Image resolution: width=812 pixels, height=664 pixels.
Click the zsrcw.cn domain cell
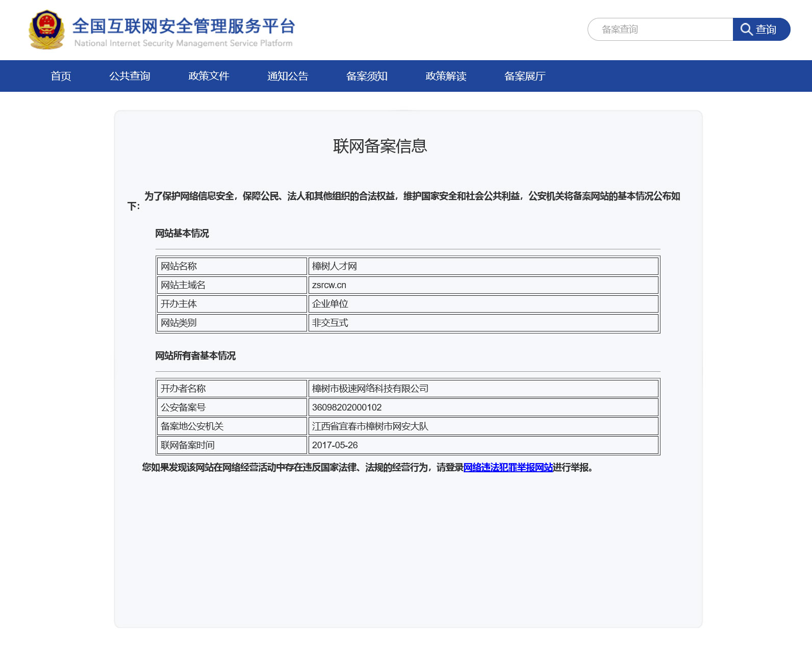484,285
